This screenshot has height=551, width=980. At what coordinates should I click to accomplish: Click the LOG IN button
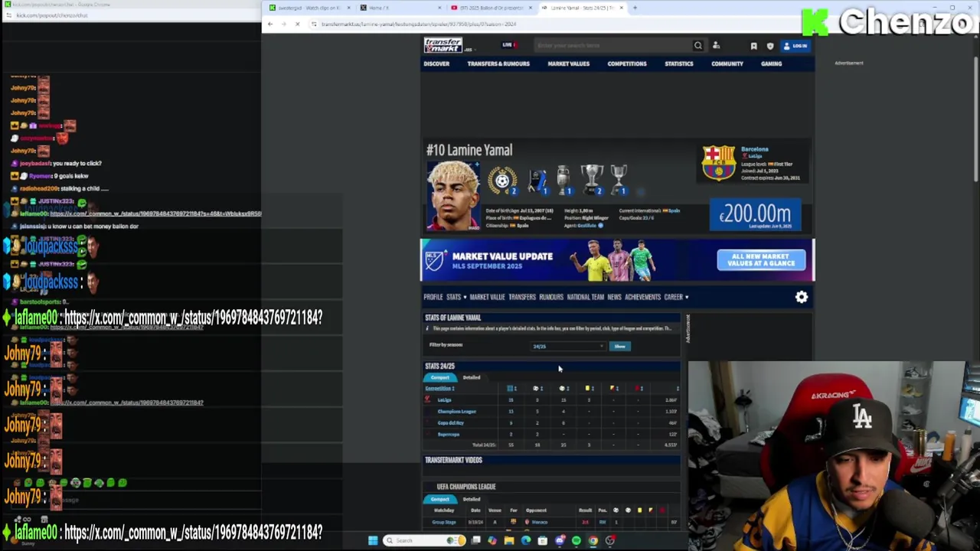(x=795, y=46)
